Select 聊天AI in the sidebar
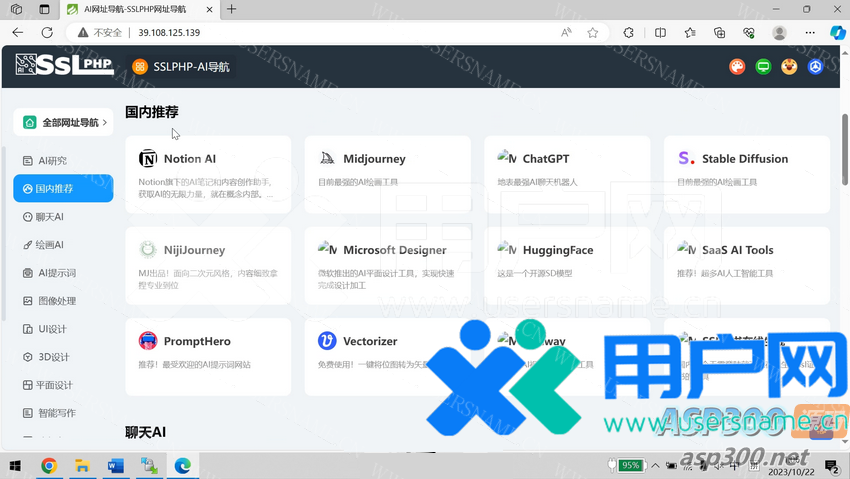This screenshot has height=479, width=850. 43,217
